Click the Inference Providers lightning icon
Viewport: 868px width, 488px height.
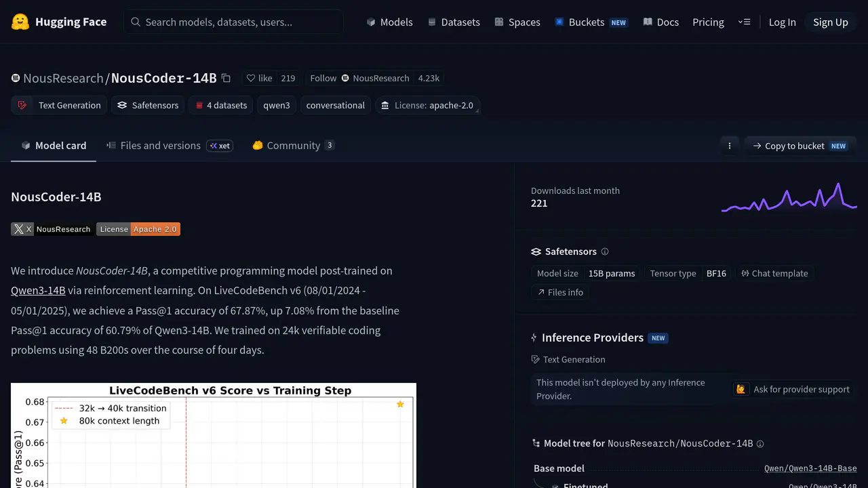[534, 338]
